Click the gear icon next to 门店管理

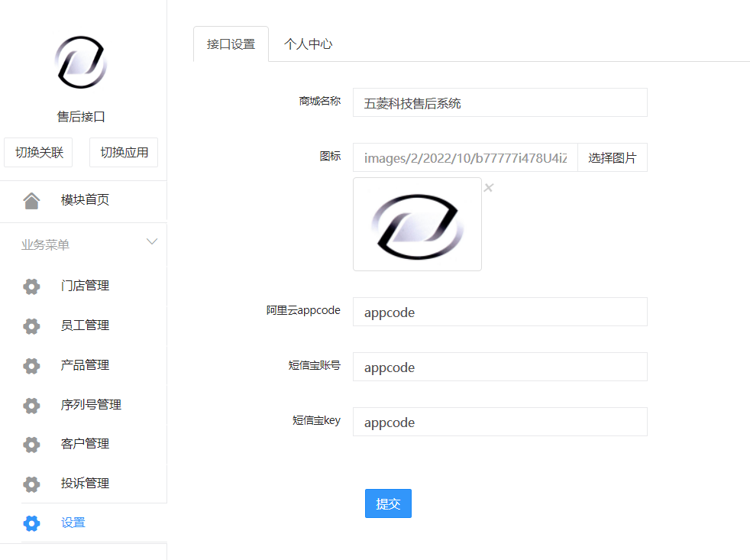coord(31,286)
